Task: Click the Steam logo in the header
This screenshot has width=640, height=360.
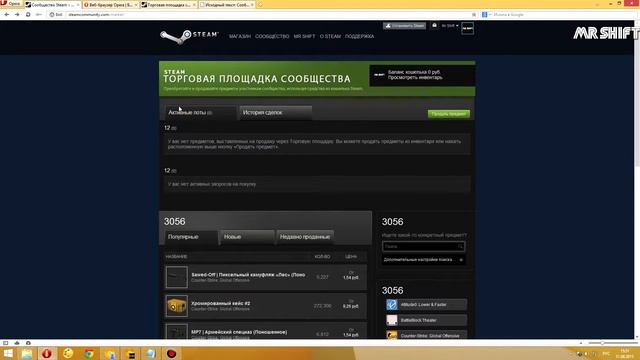Action: (189, 36)
